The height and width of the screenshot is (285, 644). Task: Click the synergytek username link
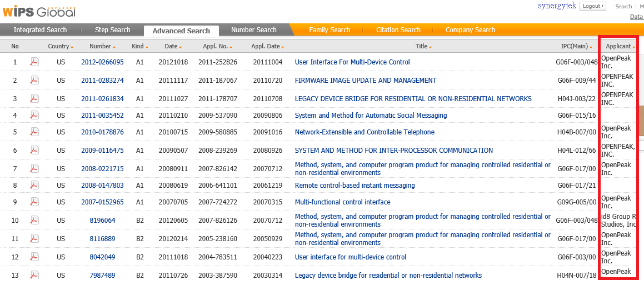(557, 6)
